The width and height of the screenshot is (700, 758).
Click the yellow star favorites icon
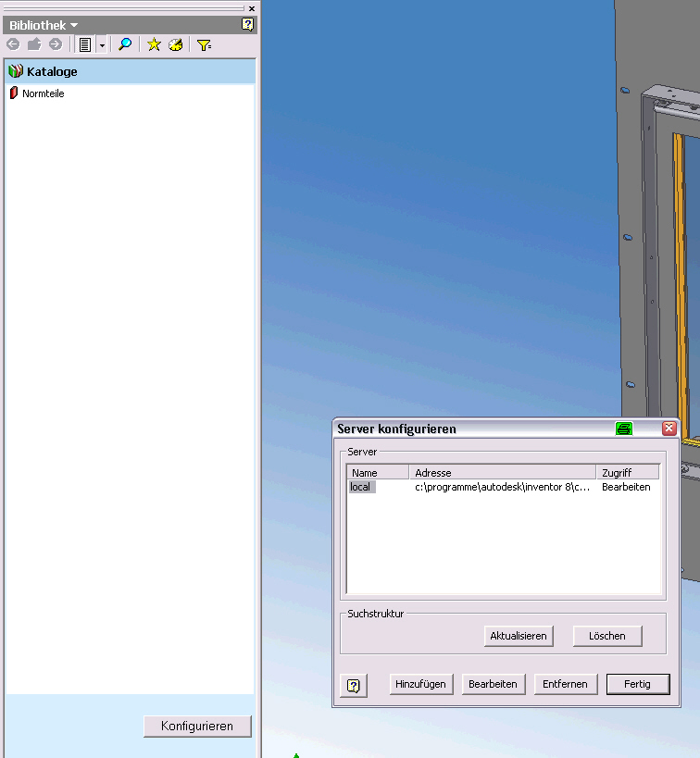(x=154, y=44)
